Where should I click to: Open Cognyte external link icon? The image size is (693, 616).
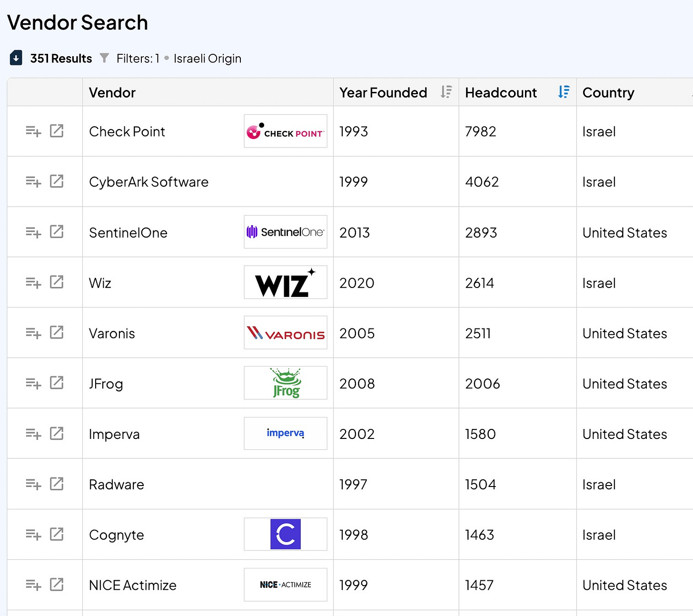tap(57, 534)
